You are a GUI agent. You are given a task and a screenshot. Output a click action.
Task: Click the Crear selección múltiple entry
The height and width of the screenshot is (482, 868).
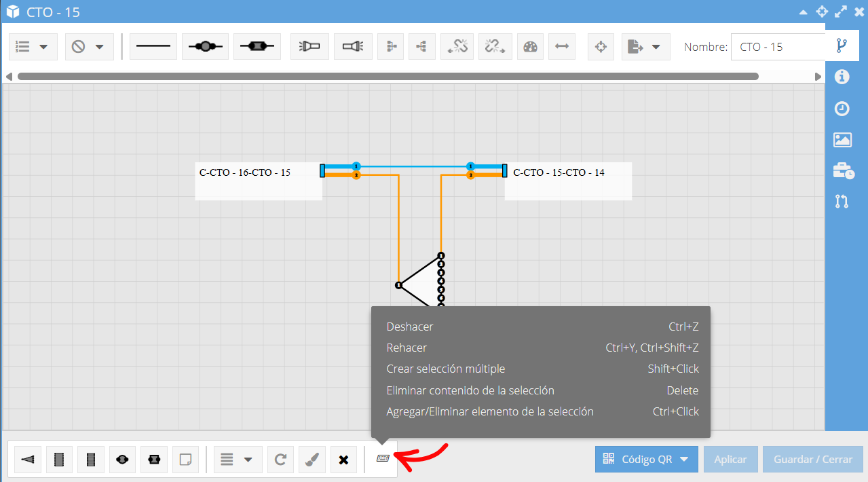542,369
